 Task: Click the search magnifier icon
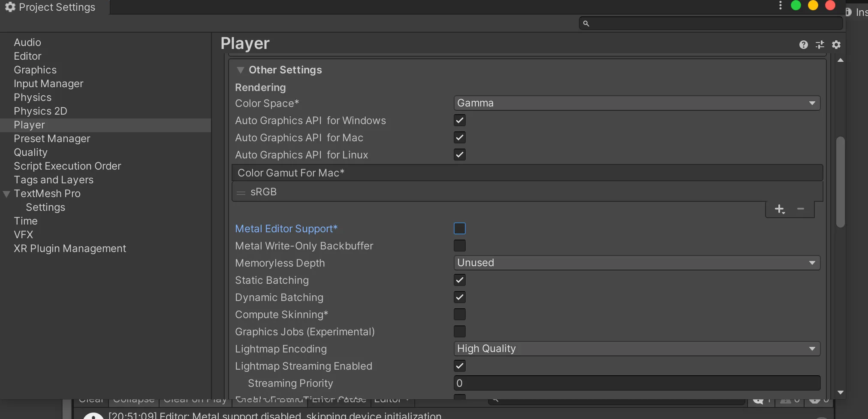point(586,24)
